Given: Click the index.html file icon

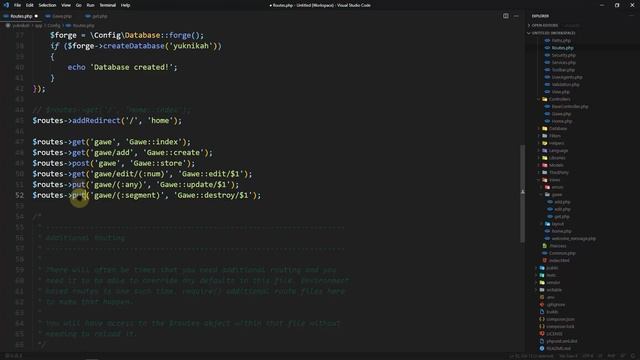Looking at the screenshot, I should [544, 261].
